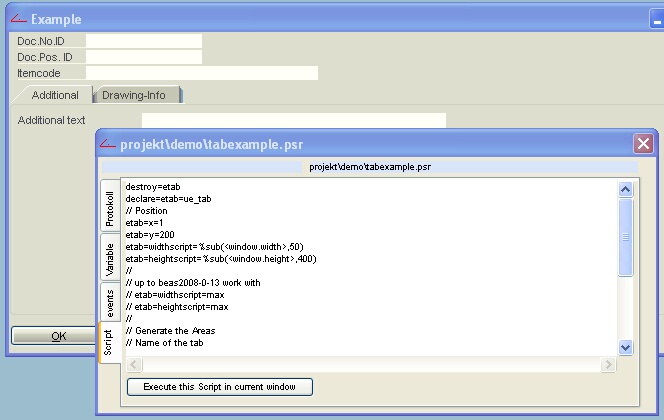Click the script editor scrollbar thumb
Screen dimensions: 664x420
click(626, 237)
